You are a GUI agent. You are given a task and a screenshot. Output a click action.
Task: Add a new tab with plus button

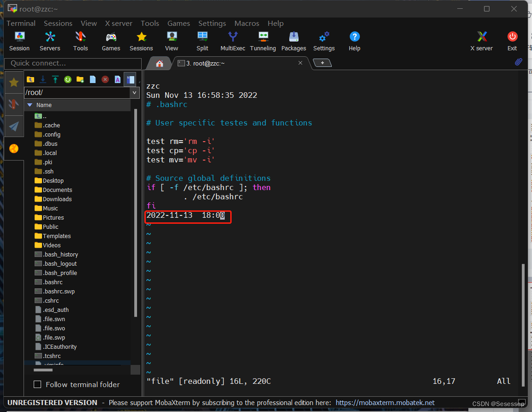point(323,63)
